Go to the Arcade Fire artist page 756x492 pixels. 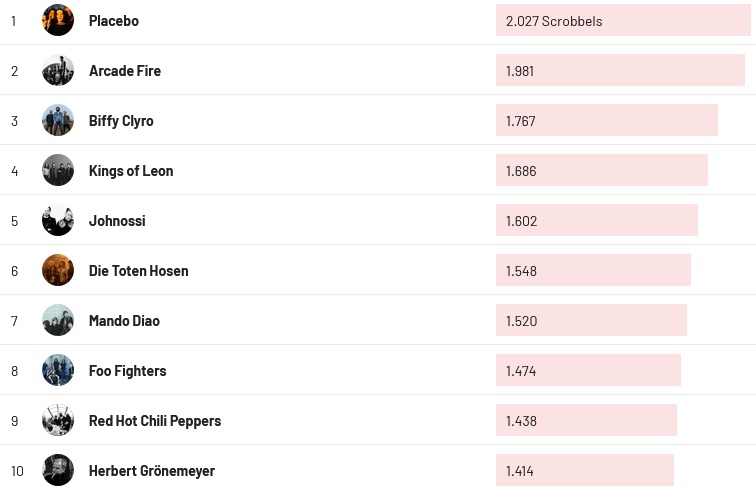pyautogui.click(x=125, y=71)
